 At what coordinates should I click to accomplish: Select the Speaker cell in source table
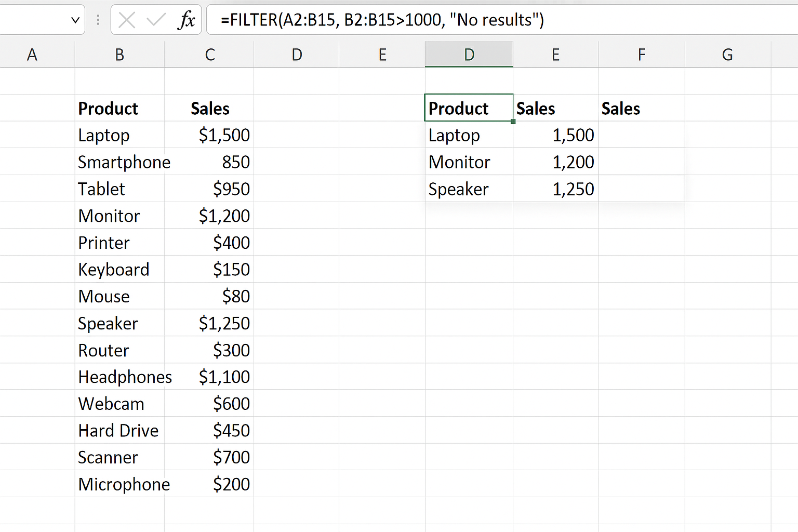(119, 323)
